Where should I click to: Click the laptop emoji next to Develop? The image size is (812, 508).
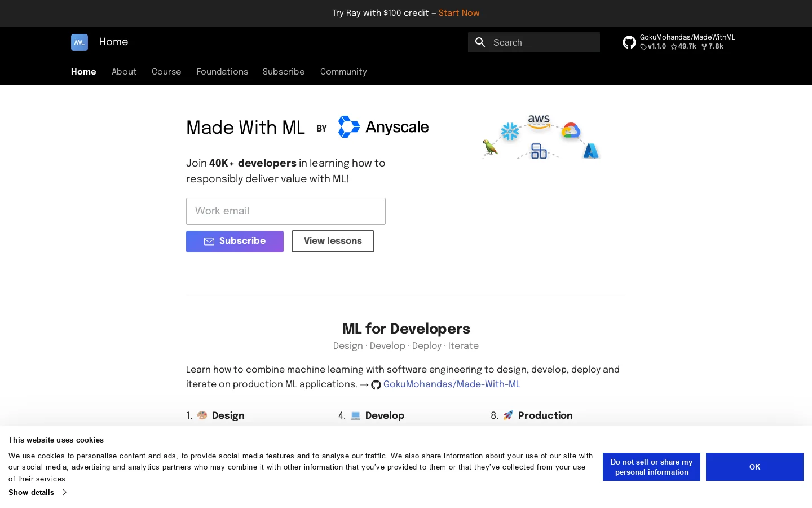(355, 415)
